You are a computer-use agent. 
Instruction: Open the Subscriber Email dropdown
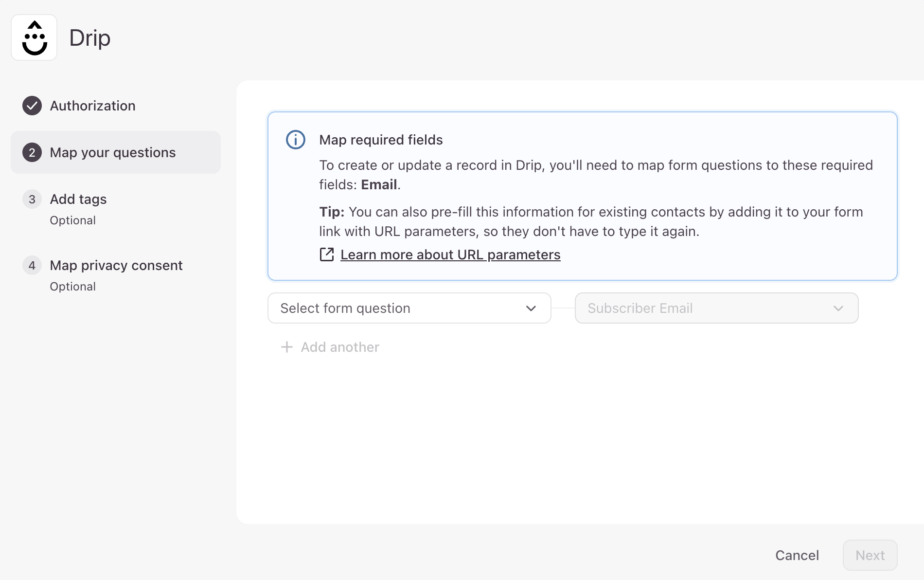[717, 308]
